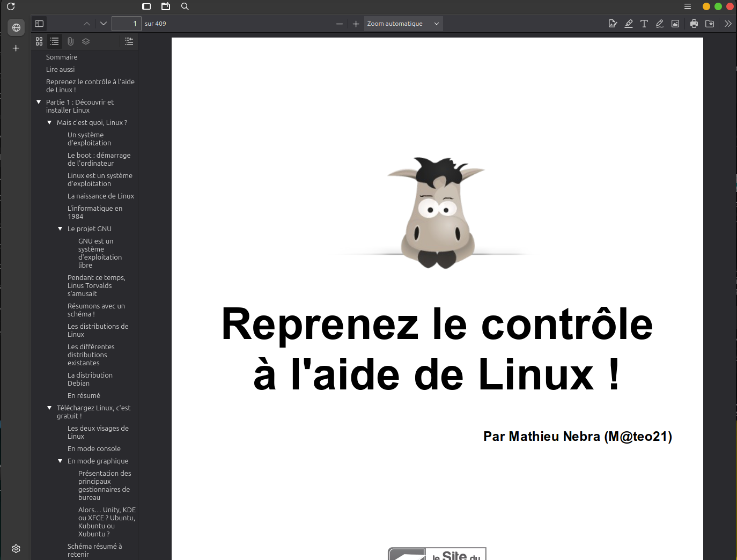Open Lire aussi outline entry
The height and width of the screenshot is (560, 737).
tap(60, 70)
